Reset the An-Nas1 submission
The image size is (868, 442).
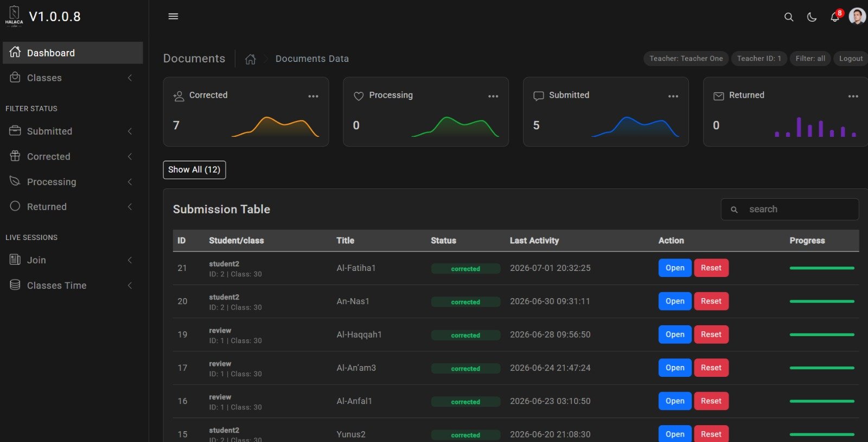pos(711,301)
